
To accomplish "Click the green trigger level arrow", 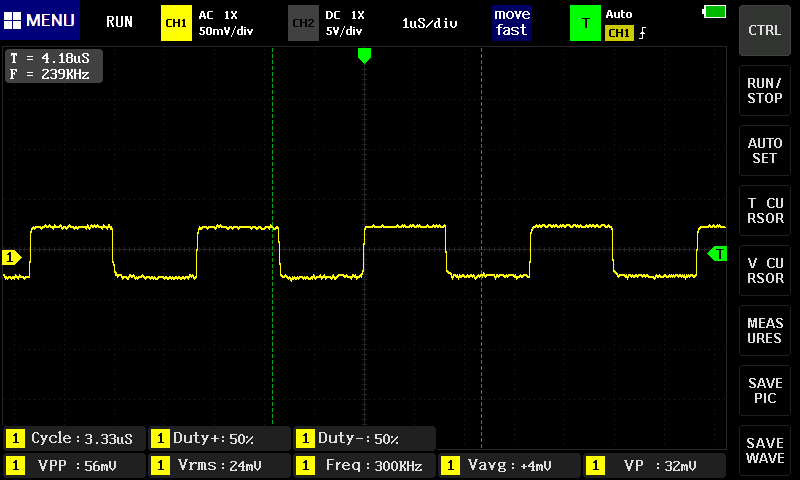I will click(x=717, y=254).
